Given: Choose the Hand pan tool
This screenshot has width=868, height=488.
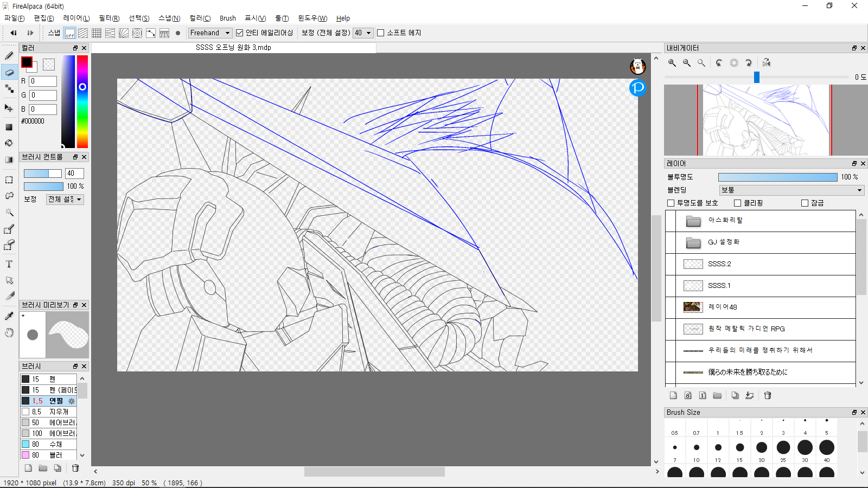Looking at the screenshot, I should (9, 332).
